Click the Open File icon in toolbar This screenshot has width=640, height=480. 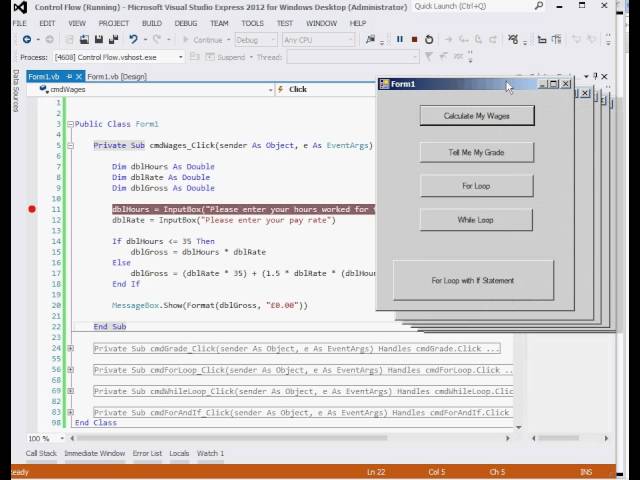pos(84,40)
